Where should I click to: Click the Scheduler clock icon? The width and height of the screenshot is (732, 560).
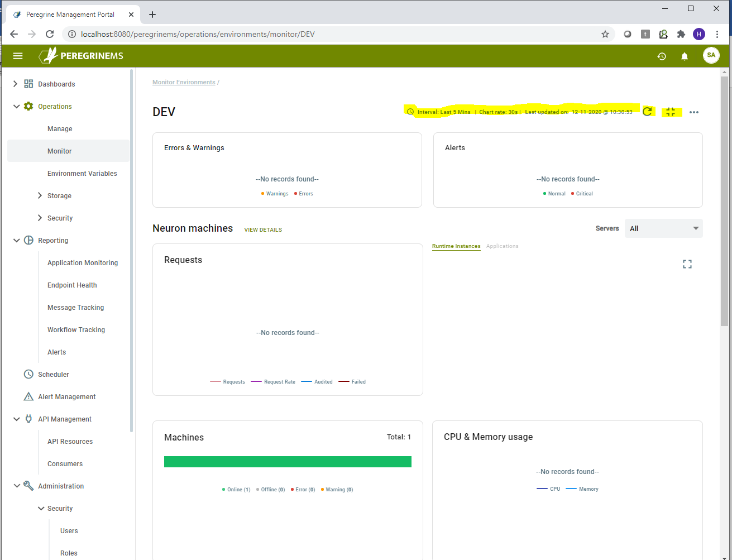point(28,374)
